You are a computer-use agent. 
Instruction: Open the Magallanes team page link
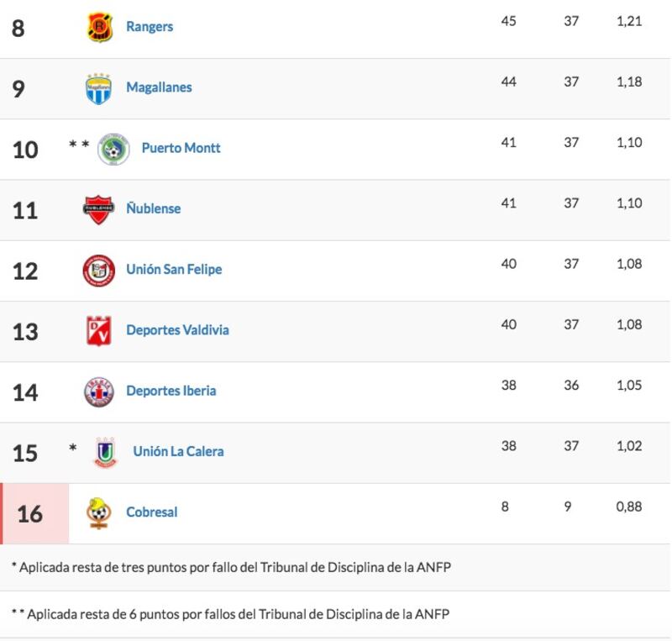(x=159, y=87)
